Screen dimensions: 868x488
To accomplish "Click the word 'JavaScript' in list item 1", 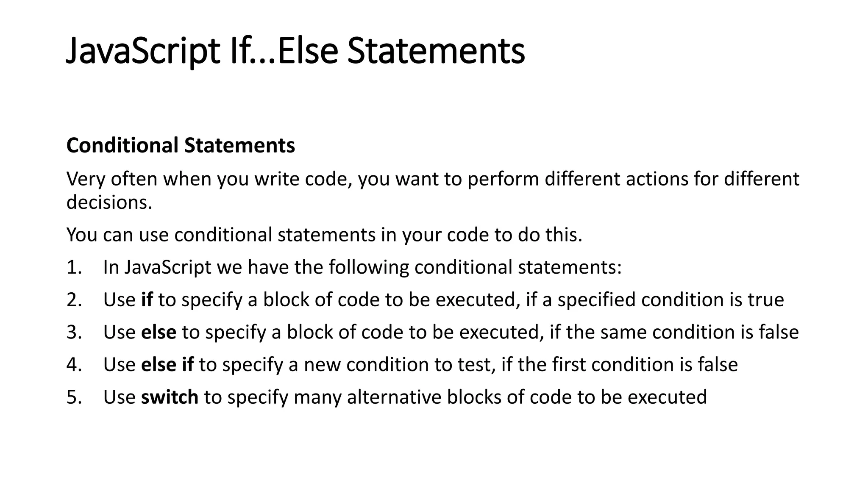I will pos(168,267).
